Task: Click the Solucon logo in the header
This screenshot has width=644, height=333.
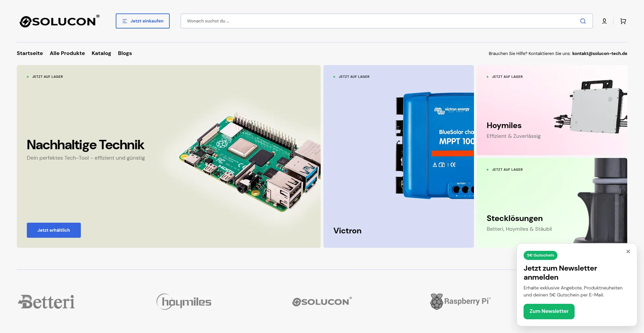Action: [59, 21]
